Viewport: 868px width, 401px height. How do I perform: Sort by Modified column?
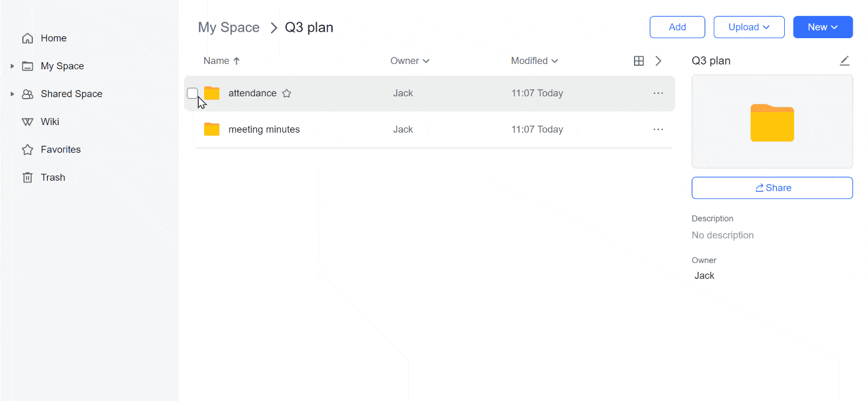pos(534,61)
